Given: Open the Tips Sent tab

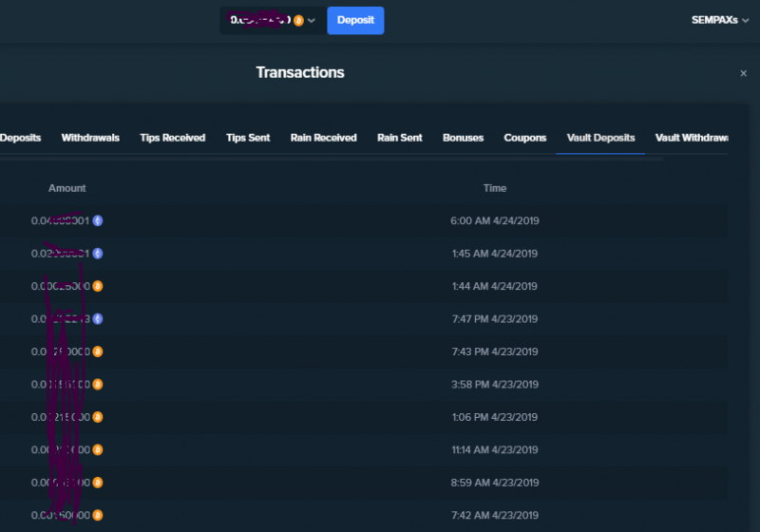Looking at the screenshot, I should tap(248, 138).
